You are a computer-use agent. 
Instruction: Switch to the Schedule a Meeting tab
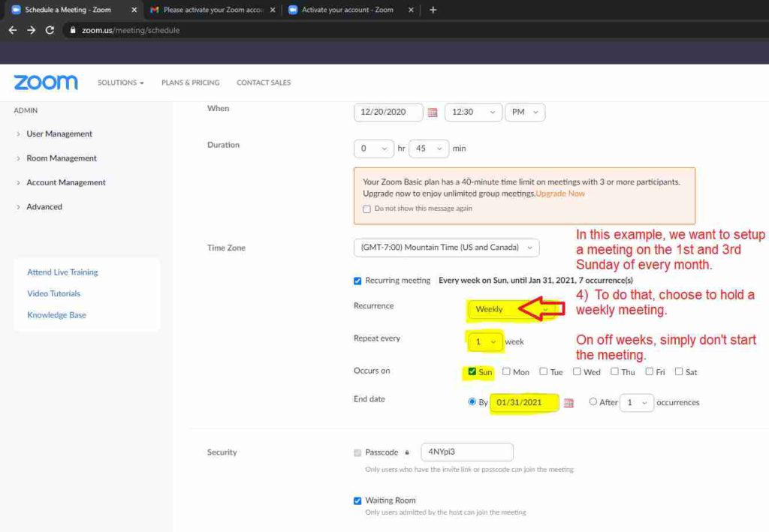click(74, 10)
